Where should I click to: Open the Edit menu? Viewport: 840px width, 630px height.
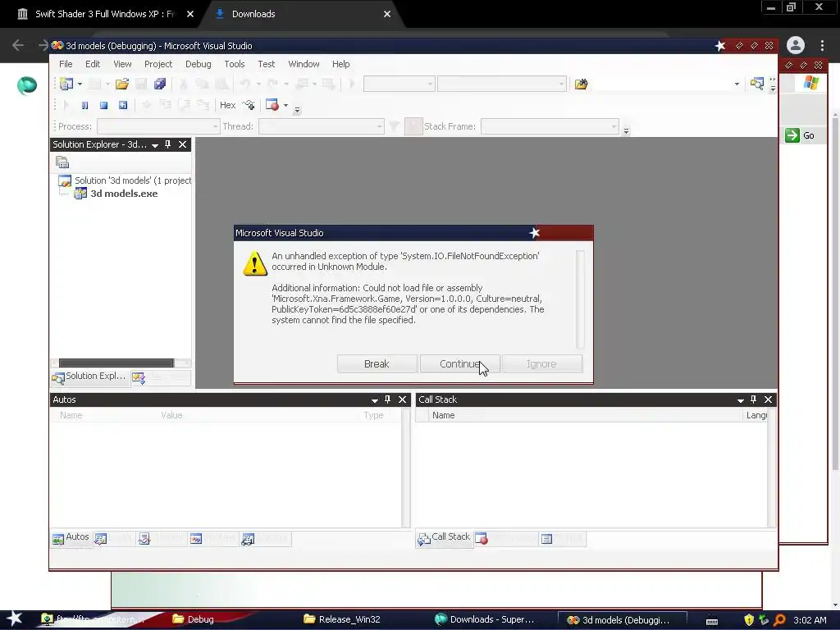[x=93, y=64]
